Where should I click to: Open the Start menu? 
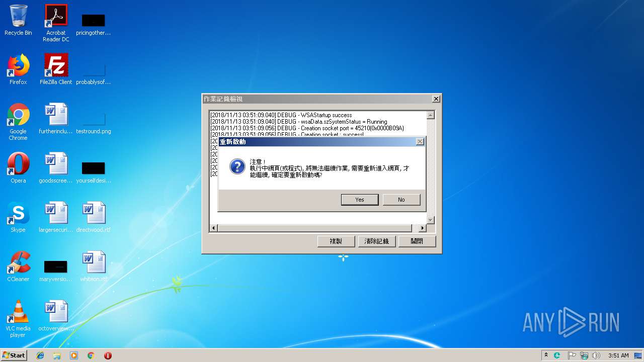tap(14, 355)
